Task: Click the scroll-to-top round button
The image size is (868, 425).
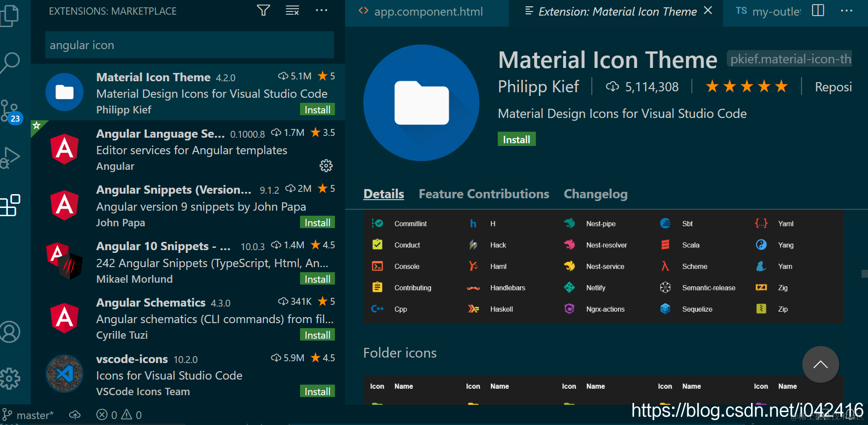Action: click(x=820, y=364)
